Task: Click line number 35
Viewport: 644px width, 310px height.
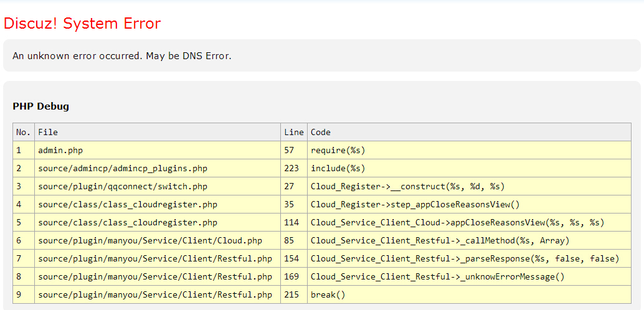Action: pyautogui.click(x=293, y=204)
